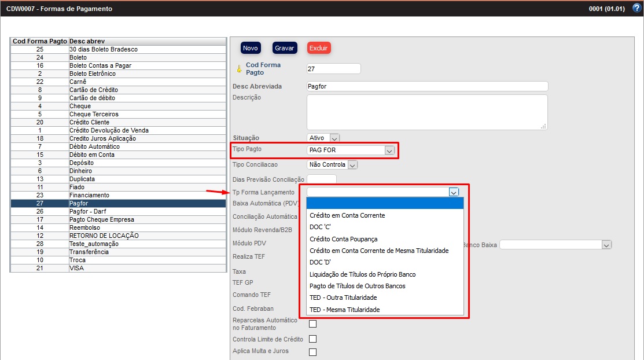Image resolution: width=644 pixels, height=360 pixels.
Task: Select the Dinheiro row in list
Action: (80, 171)
